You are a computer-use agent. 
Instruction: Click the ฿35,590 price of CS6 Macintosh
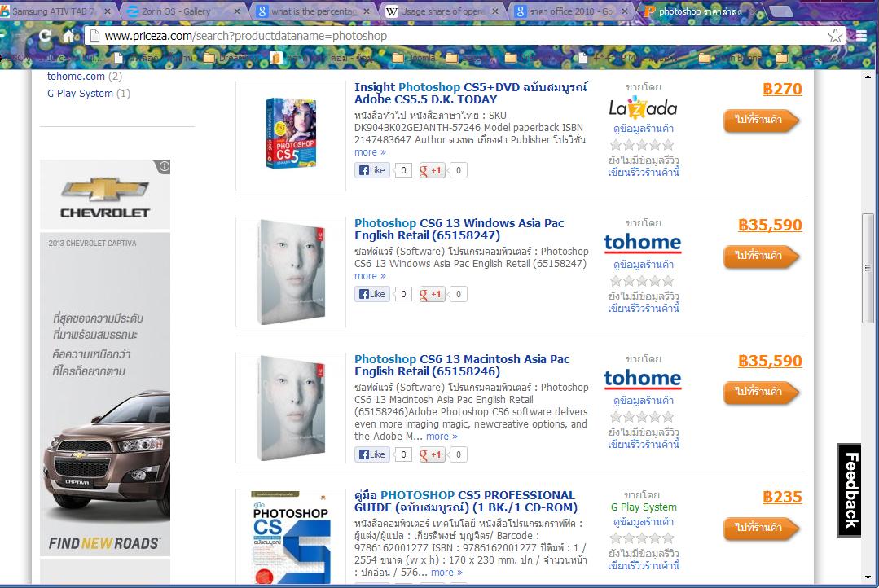coord(771,362)
